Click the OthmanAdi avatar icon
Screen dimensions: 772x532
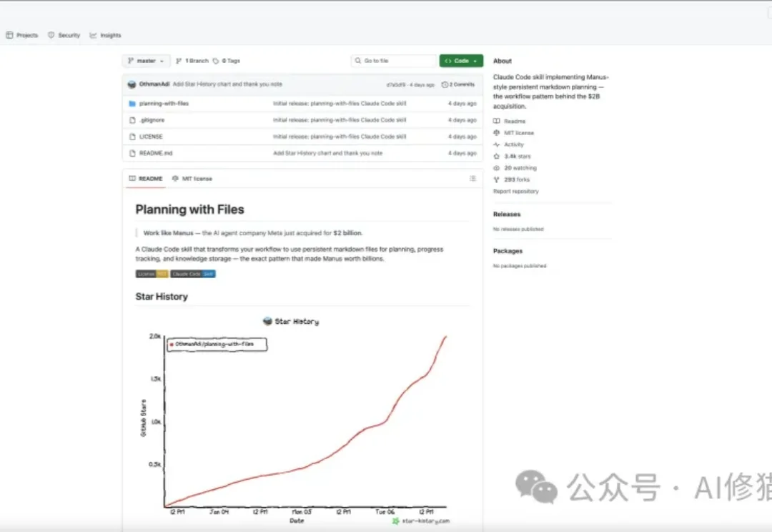(x=132, y=84)
